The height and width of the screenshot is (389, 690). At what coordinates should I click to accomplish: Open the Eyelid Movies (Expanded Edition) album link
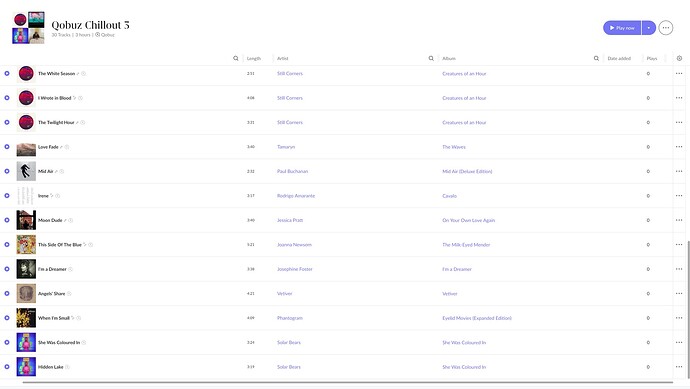pos(477,318)
